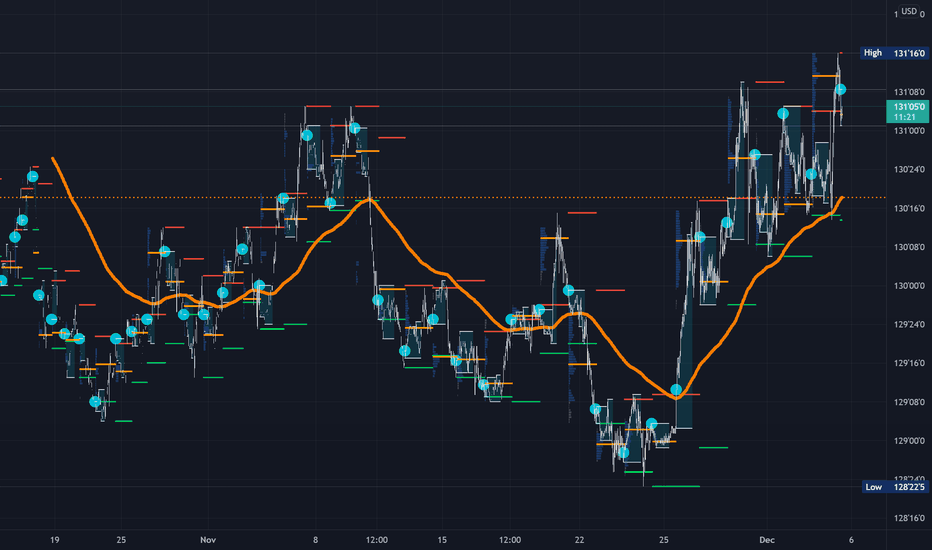Click the 129'24'0 price axis value

point(909,325)
